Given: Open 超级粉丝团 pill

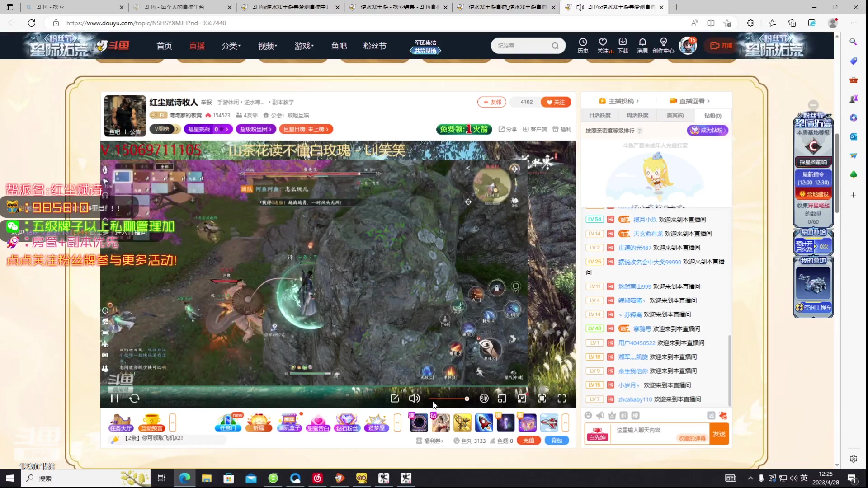Looking at the screenshot, I should pyautogui.click(x=256, y=129).
